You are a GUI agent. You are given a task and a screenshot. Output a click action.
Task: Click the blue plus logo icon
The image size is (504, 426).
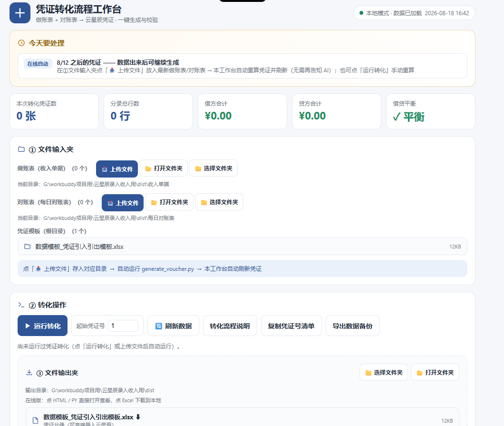tap(20, 13)
